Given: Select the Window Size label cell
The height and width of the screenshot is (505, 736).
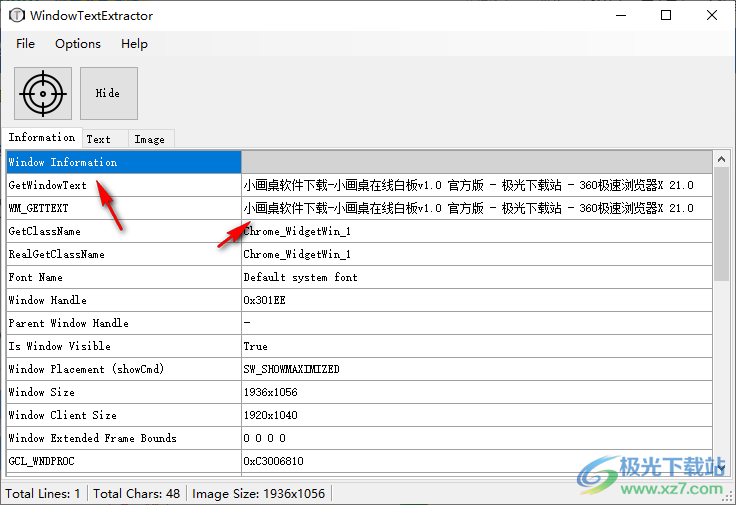Looking at the screenshot, I should click(x=124, y=392).
